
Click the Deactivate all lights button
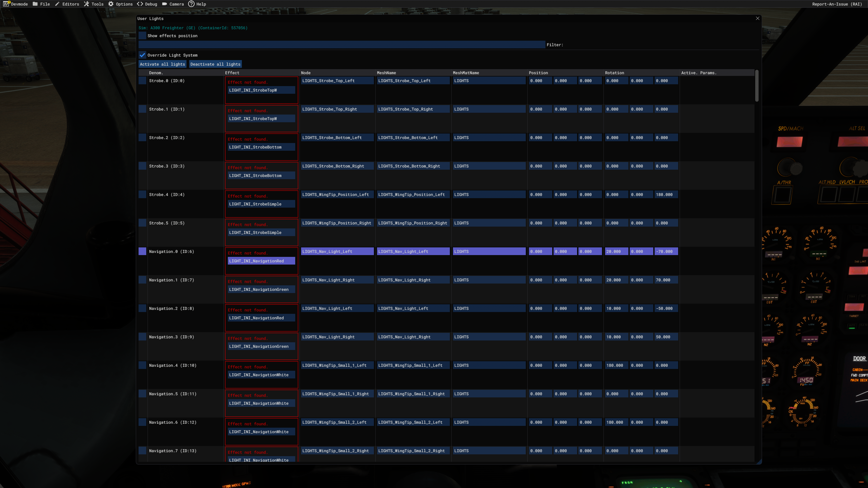215,64
